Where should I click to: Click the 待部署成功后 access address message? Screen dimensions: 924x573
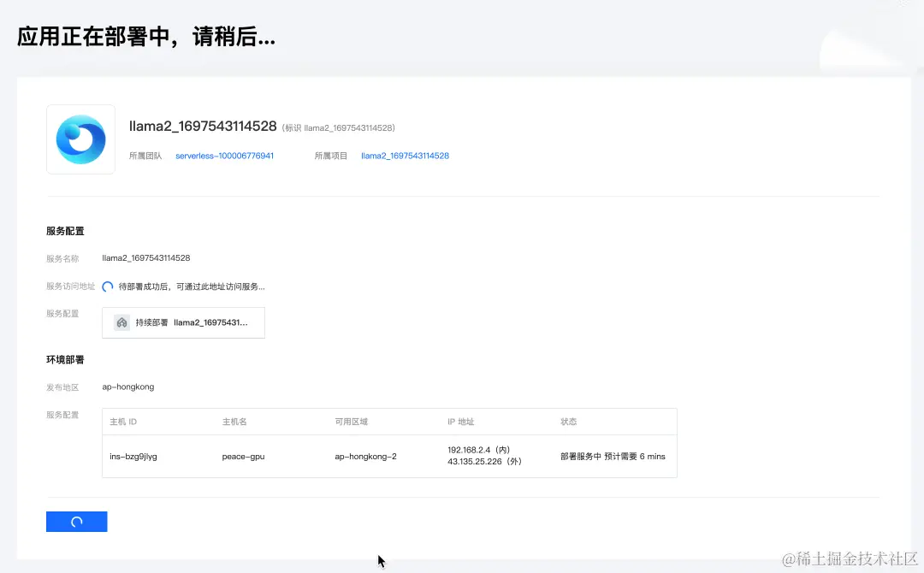(x=192, y=286)
